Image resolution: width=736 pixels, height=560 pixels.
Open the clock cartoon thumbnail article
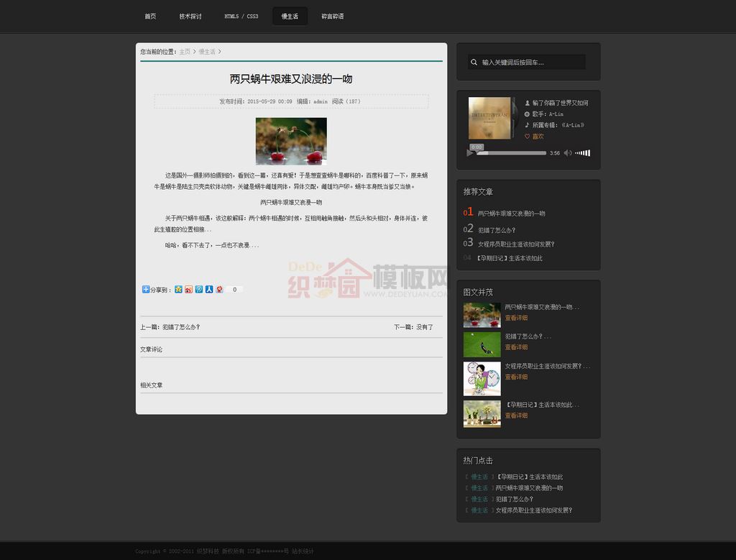pos(482,378)
